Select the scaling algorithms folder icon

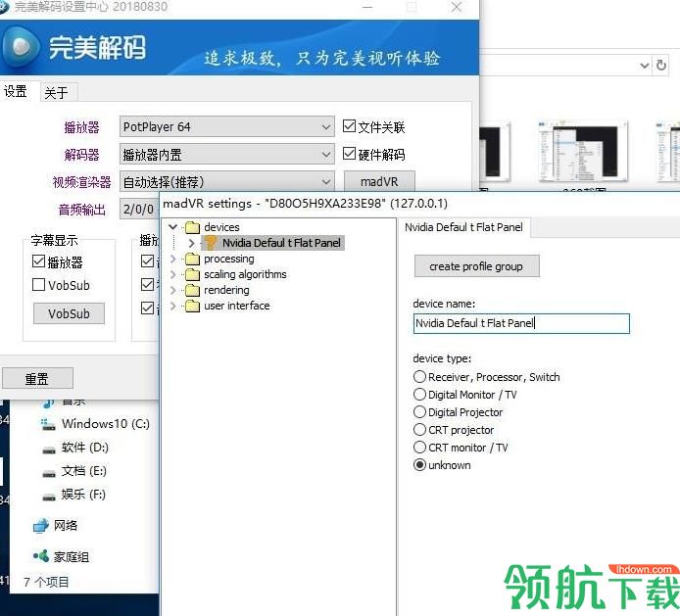(192, 274)
